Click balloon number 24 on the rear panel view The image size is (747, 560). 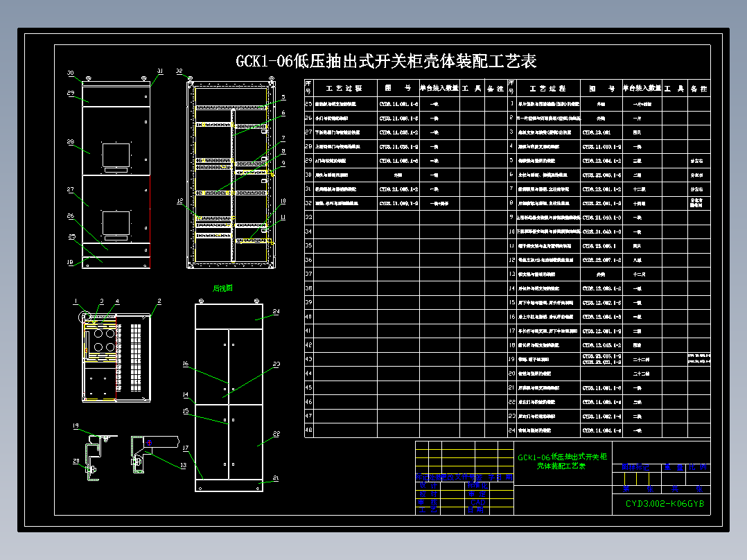(x=277, y=312)
